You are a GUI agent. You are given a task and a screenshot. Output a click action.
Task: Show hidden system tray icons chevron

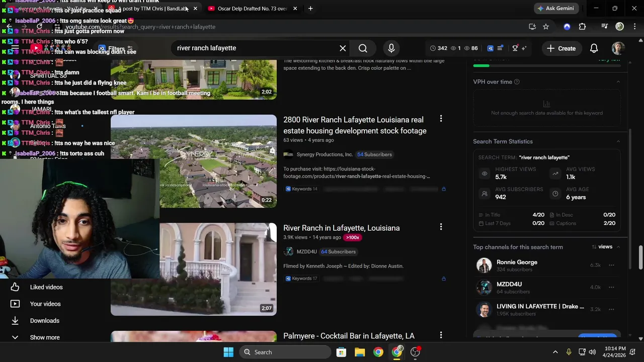pyautogui.click(x=555, y=352)
